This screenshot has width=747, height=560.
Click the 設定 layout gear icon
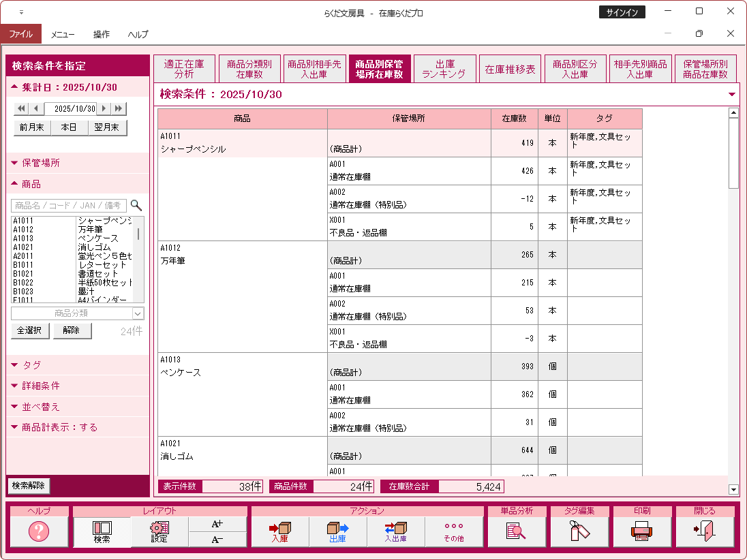[159, 531]
